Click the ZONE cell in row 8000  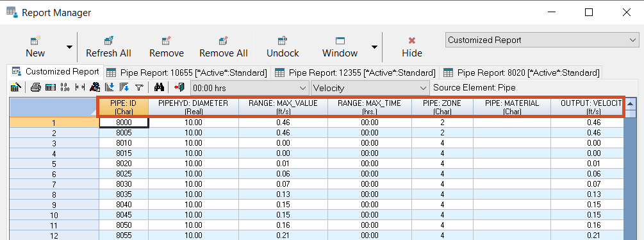click(x=442, y=123)
